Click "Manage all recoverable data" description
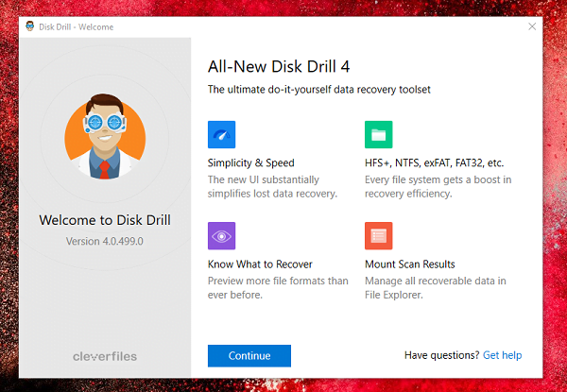 [x=436, y=288]
